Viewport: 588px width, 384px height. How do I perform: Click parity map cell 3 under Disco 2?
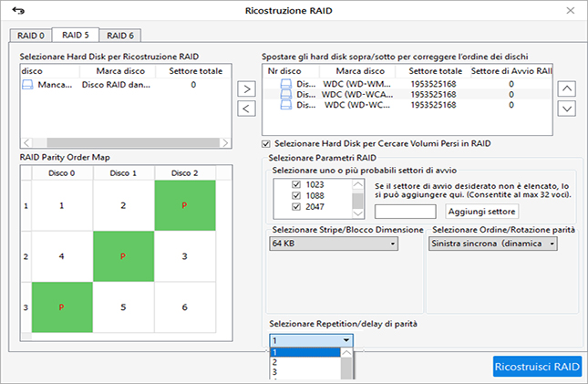[185, 256]
